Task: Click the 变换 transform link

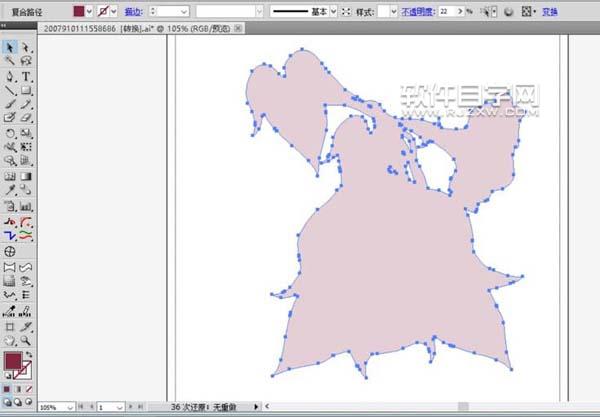Action: (x=550, y=11)
